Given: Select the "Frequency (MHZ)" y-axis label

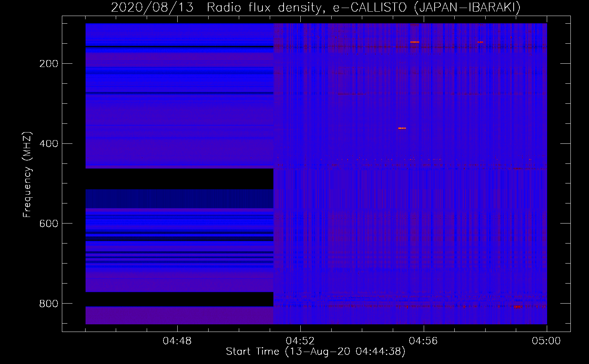Looking at the screenshot, I should 27,174.
